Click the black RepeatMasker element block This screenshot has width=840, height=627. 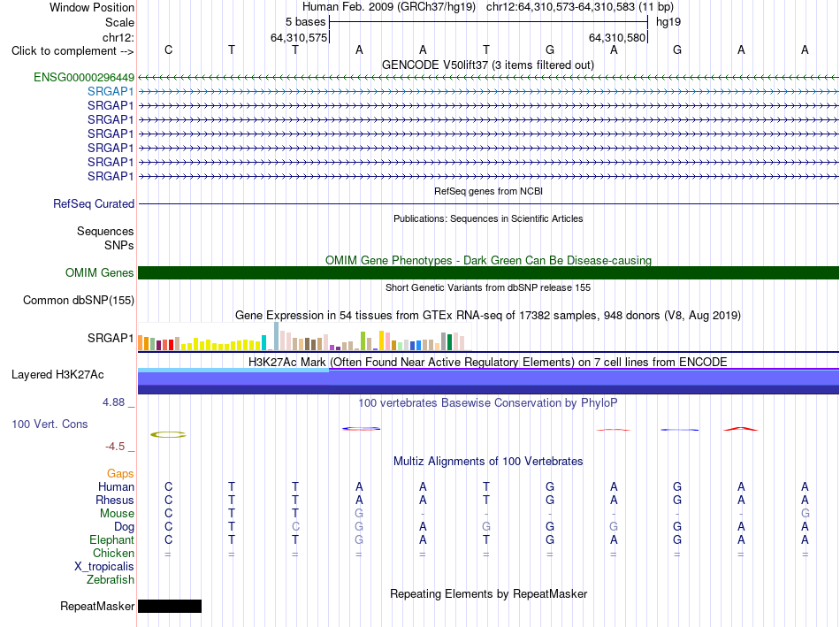(x=170, y=606)
